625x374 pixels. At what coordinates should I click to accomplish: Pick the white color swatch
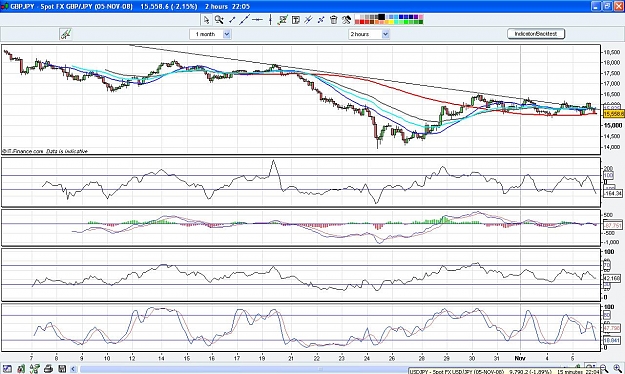[x=357, y=17]
